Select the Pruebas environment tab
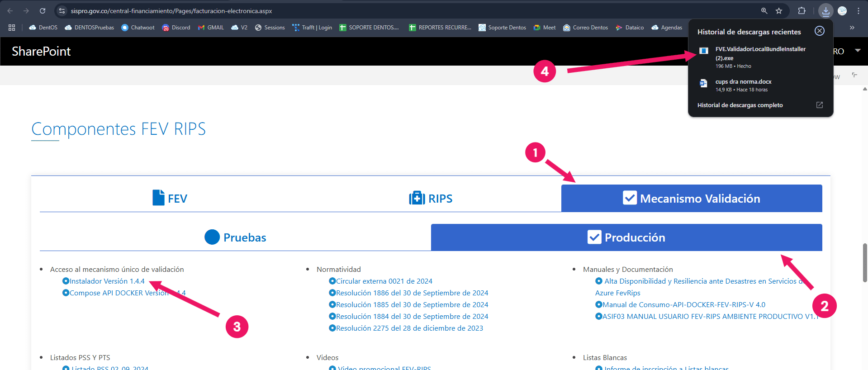This screenshot has height=370, width=868. point(235,237)
